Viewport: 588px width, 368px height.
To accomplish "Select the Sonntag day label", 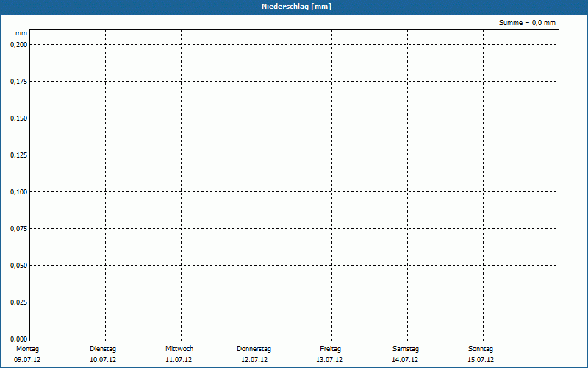I will (x=481, y=349).
